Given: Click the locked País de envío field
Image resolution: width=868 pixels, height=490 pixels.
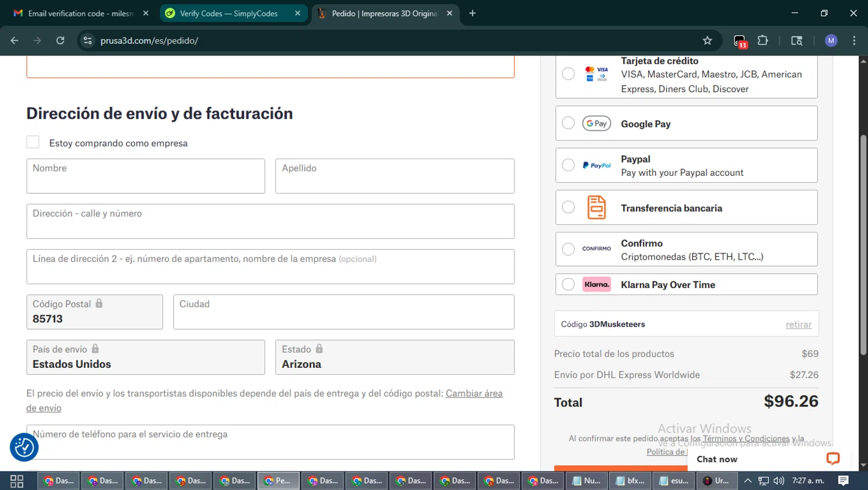Looking at the screenshot, I should pyautogui.click(x=146, y=357).
